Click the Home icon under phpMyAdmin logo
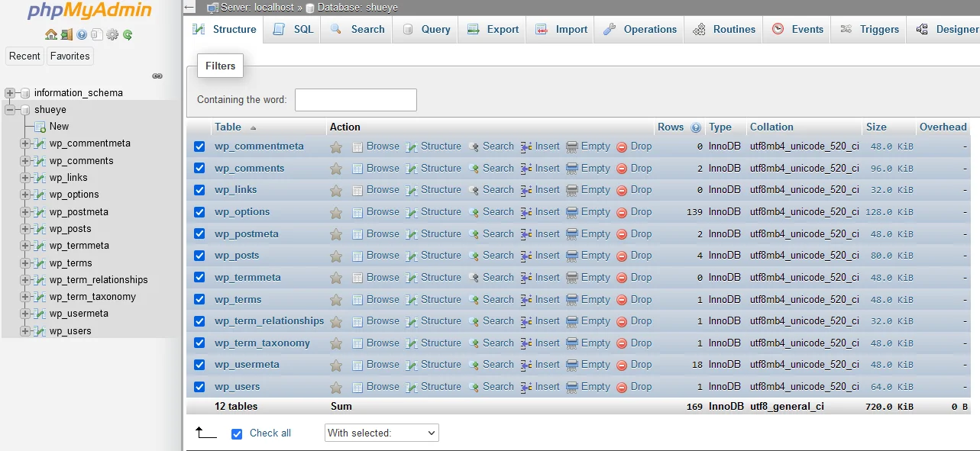980x451 pixels. pyautogui.click(x=51, y=34)
